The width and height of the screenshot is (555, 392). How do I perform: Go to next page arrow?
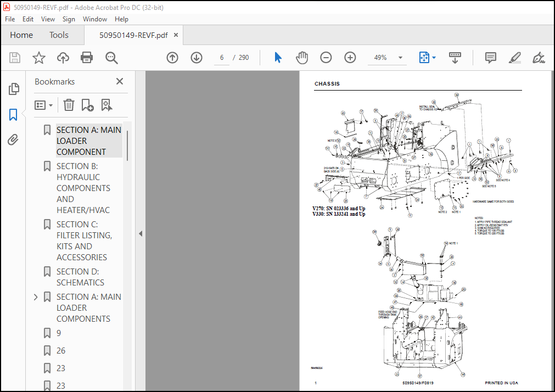(197, 58)
